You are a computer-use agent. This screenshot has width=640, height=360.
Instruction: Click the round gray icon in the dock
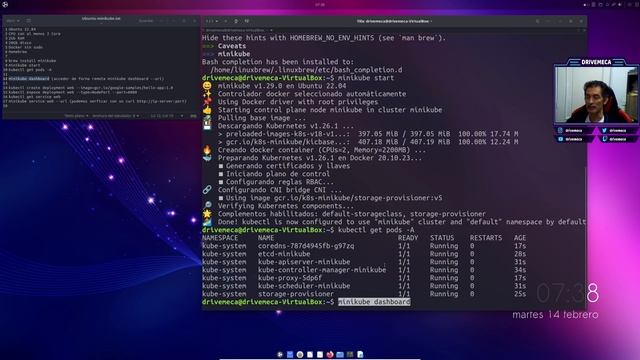pyautogui.click(x=300, y=354)
